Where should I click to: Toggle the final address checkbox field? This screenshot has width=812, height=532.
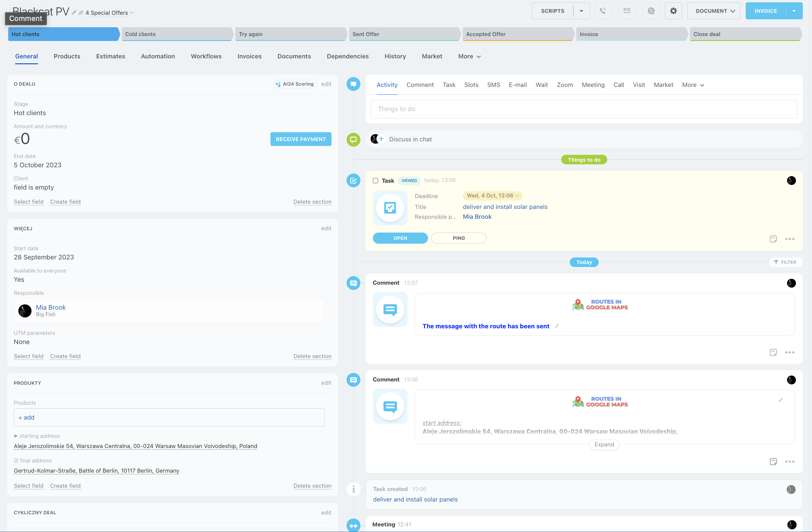[16, 460]
